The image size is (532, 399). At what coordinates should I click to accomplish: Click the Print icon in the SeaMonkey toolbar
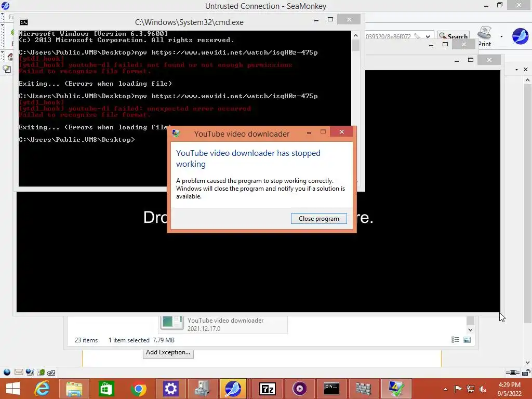pos(485,36)
